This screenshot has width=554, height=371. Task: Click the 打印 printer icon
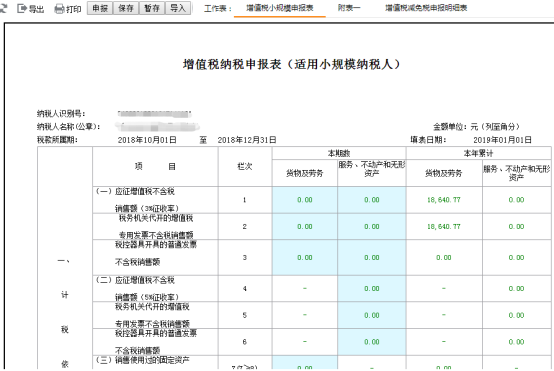(59, 8)
